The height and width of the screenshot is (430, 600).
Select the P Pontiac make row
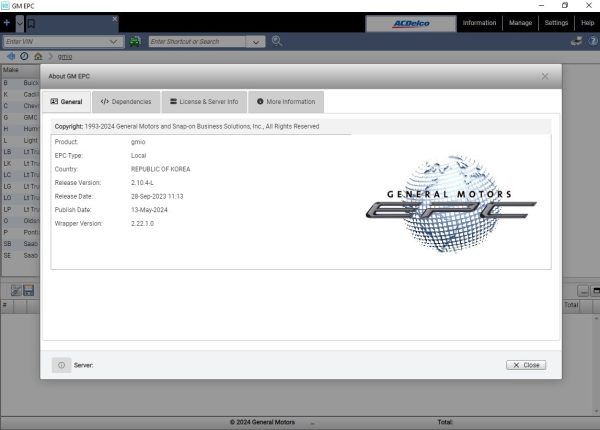click(x=21, y=232)
